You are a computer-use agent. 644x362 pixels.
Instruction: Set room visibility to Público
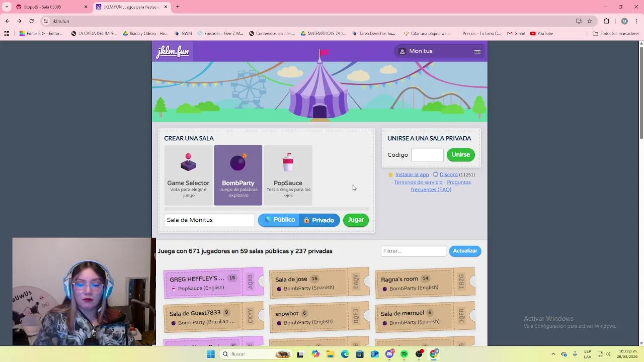point(279,220)
